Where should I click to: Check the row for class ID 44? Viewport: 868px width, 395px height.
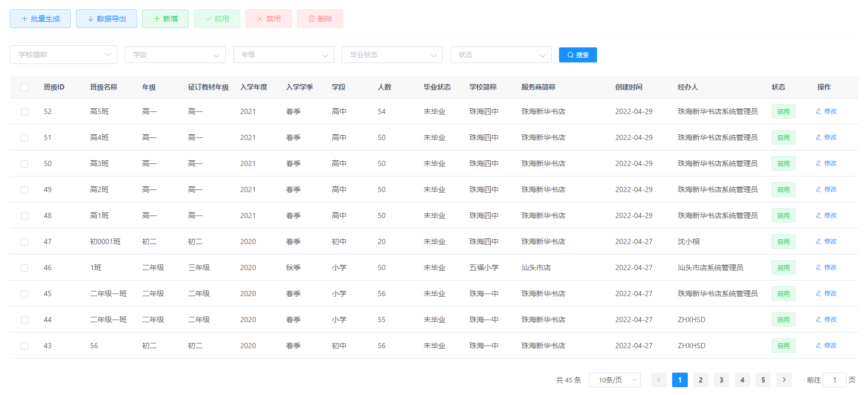coord(24,320)
